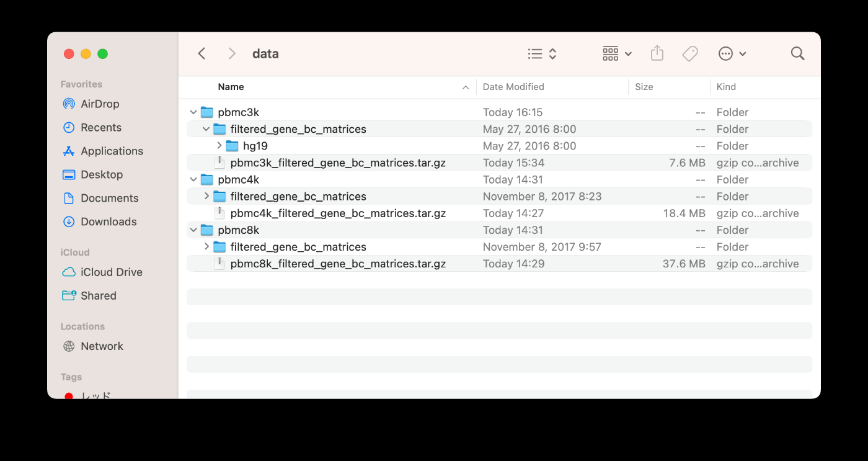The height and width of the screenshot is (461, 868).
Task: Collapse the pbmc4k folder disclosure arrow
Action: 193,179
